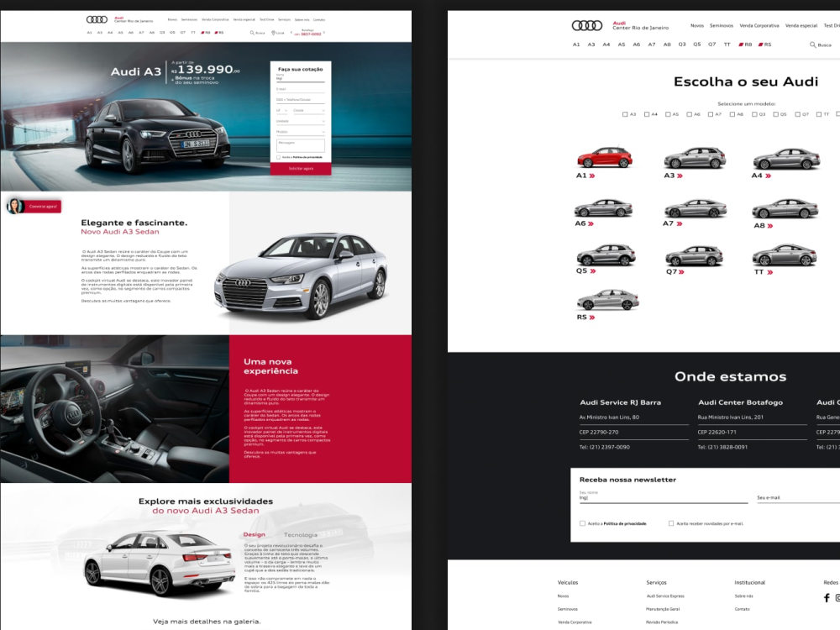This screenshot has height=630, width=840.
Task: Open Seminovos menu on right page
Action: [x=722, y=26]
